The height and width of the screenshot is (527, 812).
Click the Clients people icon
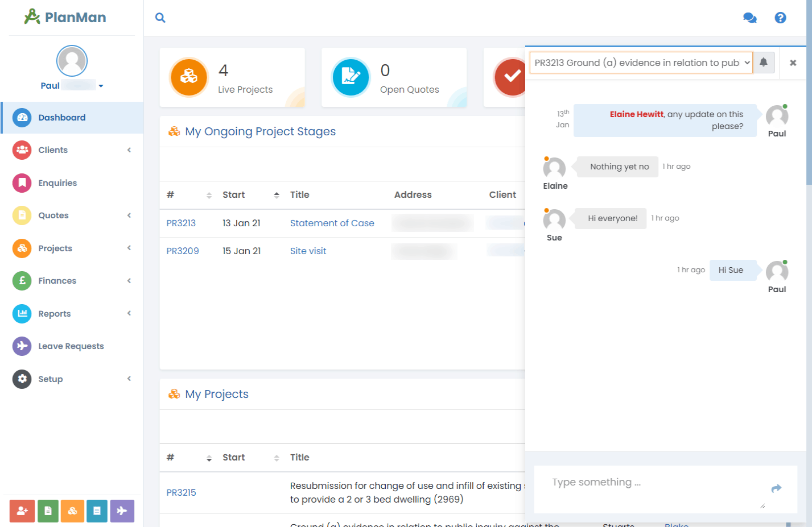pos(22,150)
